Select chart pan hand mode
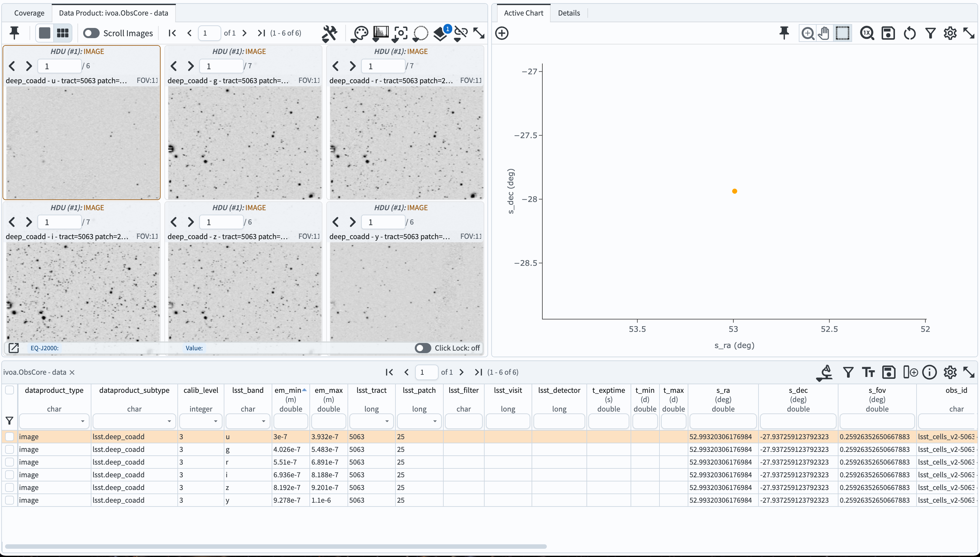 pos(824,33)
